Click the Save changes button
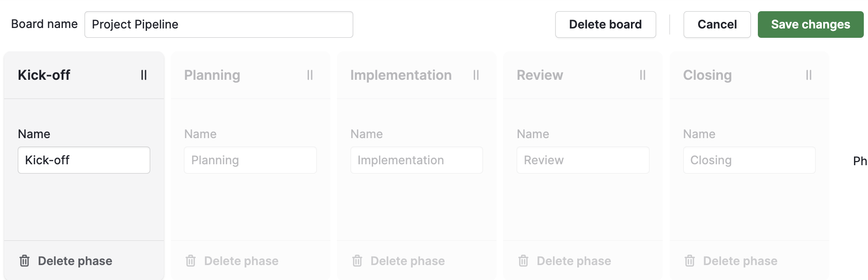This screenshot has width=868, height=280. tap(811, 24)
